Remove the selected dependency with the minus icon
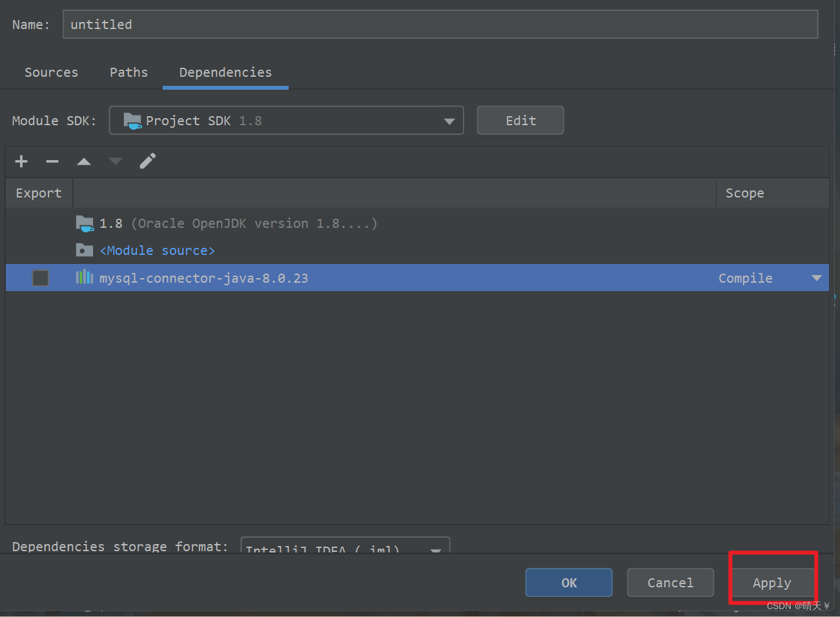Image resolution: width=840 pixels, height=617 pixels. 52,161
